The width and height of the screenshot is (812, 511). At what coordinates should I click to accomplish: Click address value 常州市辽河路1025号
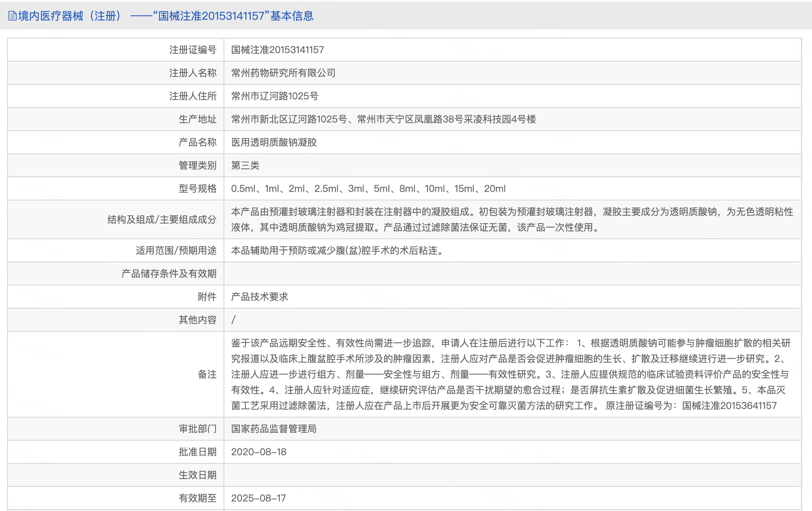[275, 96]
